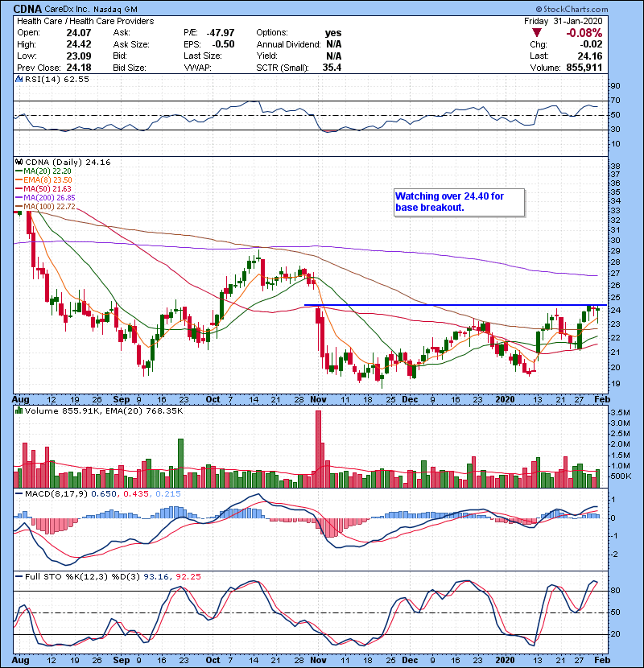
Task: Click the Bid Size label
Action: 130,68
